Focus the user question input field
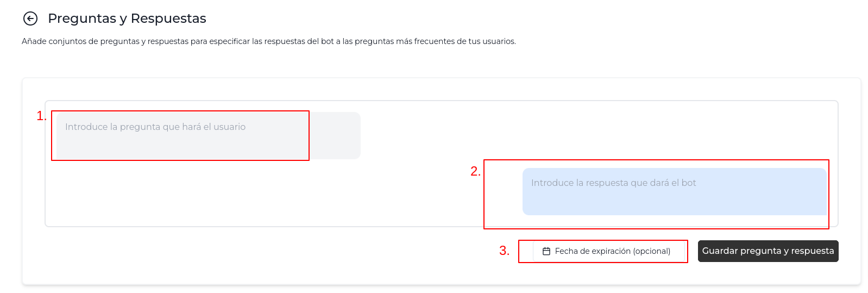Image resolution: width=868 pixels, height=293 pixels. coord(208,136)
